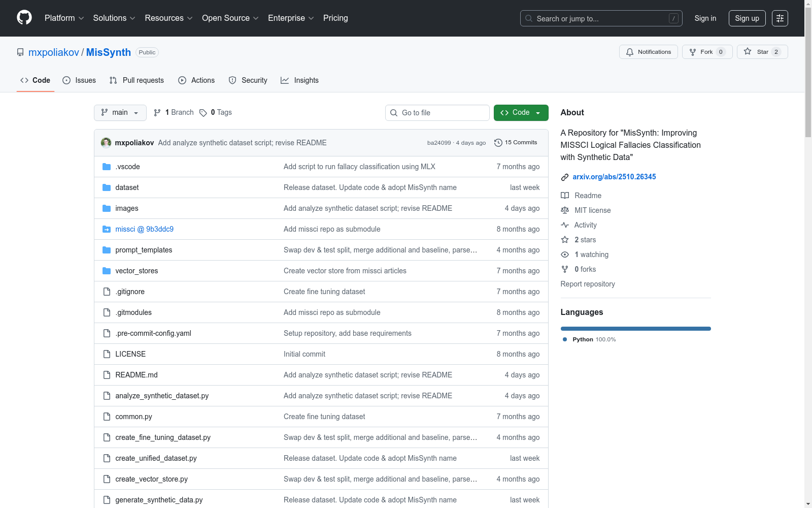Open the green Code dropdown button
The image size is (812, 508).
click(521, 113)
